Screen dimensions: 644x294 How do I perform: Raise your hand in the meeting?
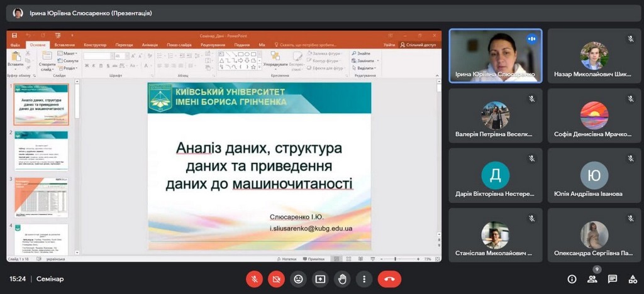[x=342, y=279]
